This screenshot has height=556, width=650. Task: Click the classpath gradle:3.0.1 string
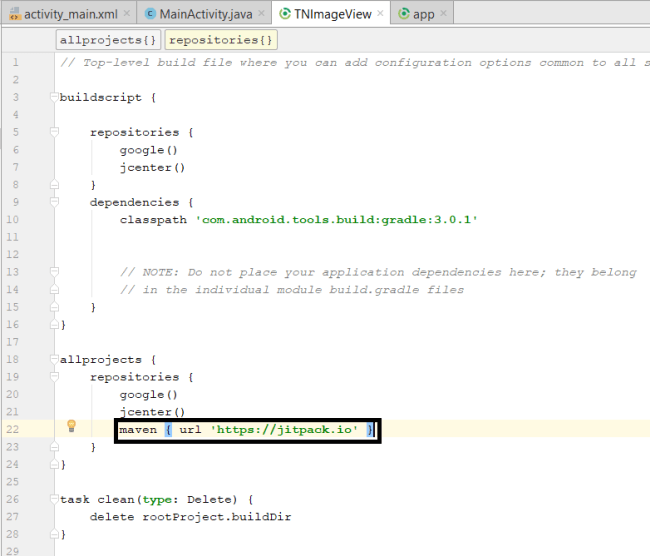coord(336,219)
